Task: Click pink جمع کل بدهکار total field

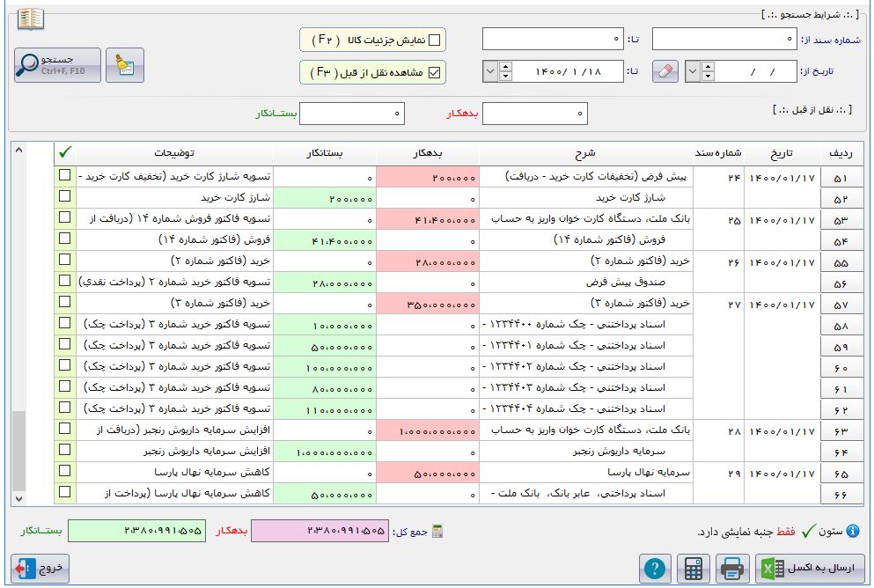Action: tap(319, 531)
